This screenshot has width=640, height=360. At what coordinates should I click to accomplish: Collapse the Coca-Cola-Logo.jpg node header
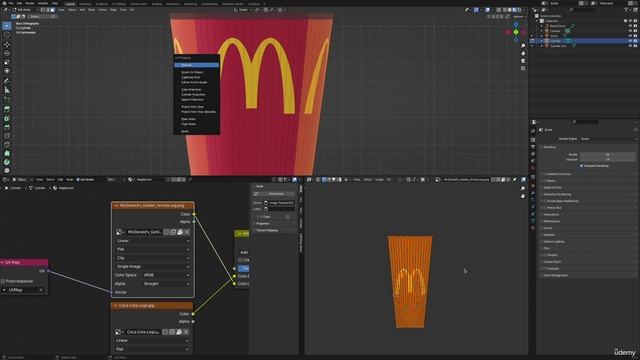point(116,305)
